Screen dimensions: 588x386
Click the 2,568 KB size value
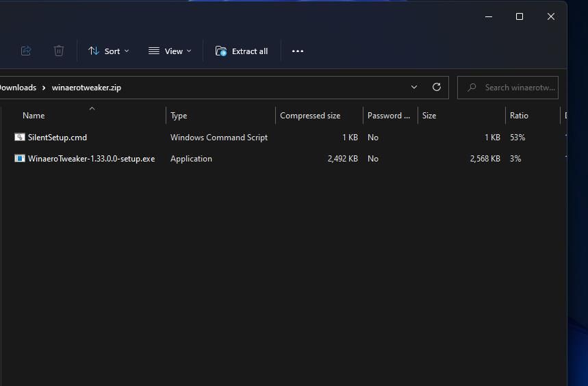pos(485,159)
